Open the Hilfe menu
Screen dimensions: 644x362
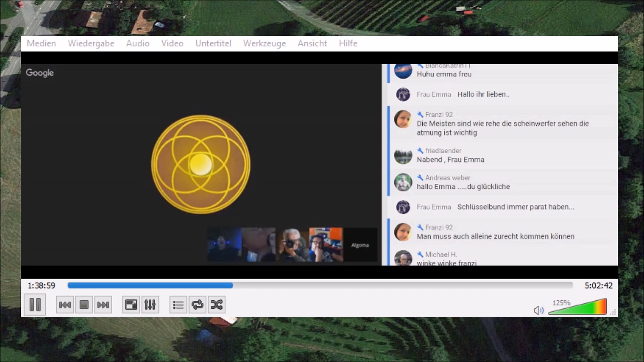click(x=348, y=44)
